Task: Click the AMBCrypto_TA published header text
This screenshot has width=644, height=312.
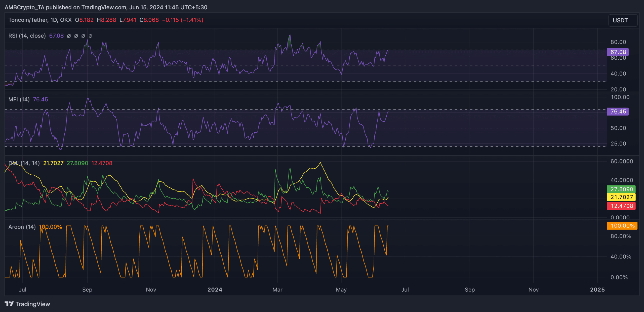Action: (x=106, y=7)
